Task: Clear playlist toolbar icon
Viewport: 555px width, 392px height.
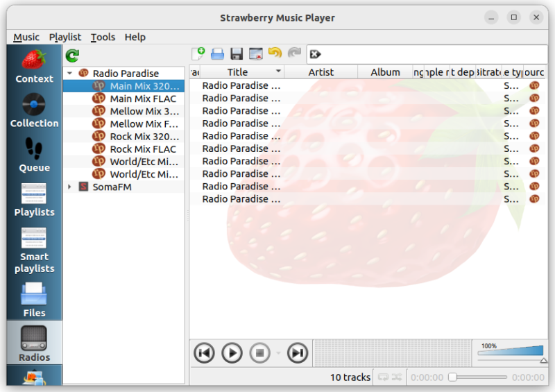Action: click(x=256, y=54)
